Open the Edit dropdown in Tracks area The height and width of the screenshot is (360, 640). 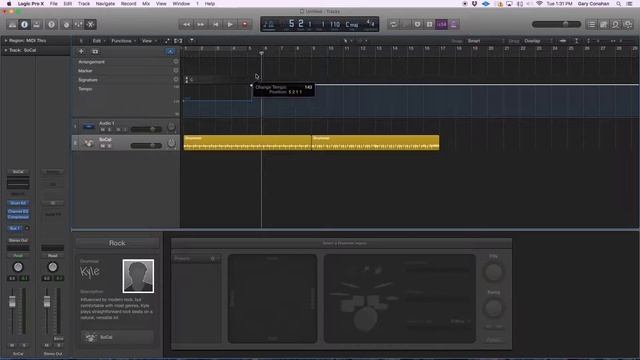[x=98, y=41]
